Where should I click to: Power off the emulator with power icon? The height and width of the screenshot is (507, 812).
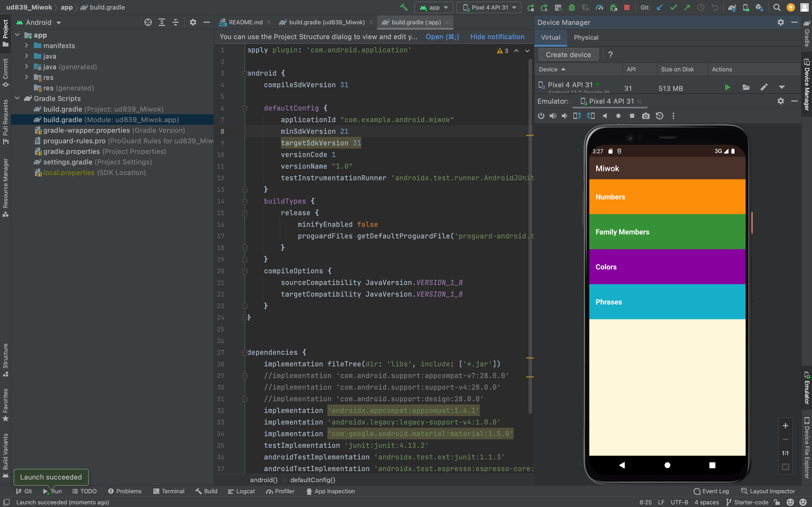coord(541,116)
